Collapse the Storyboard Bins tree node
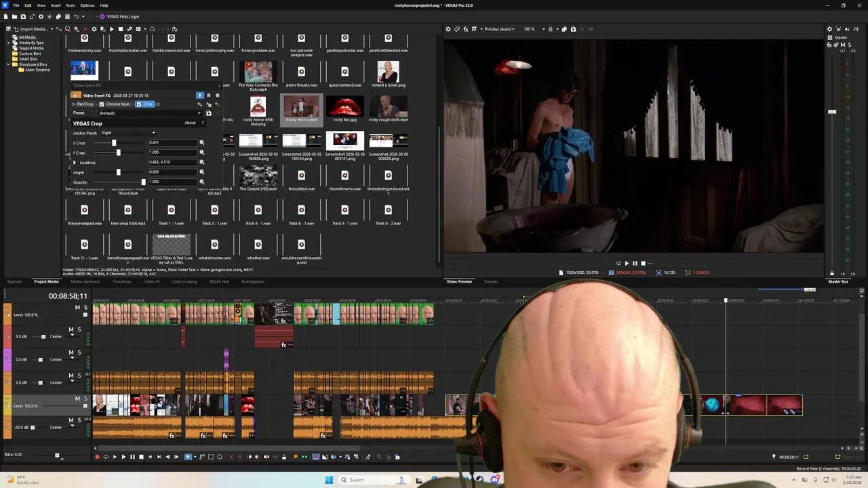This screenshot has height=488, width=868. [x=9, y=64]
